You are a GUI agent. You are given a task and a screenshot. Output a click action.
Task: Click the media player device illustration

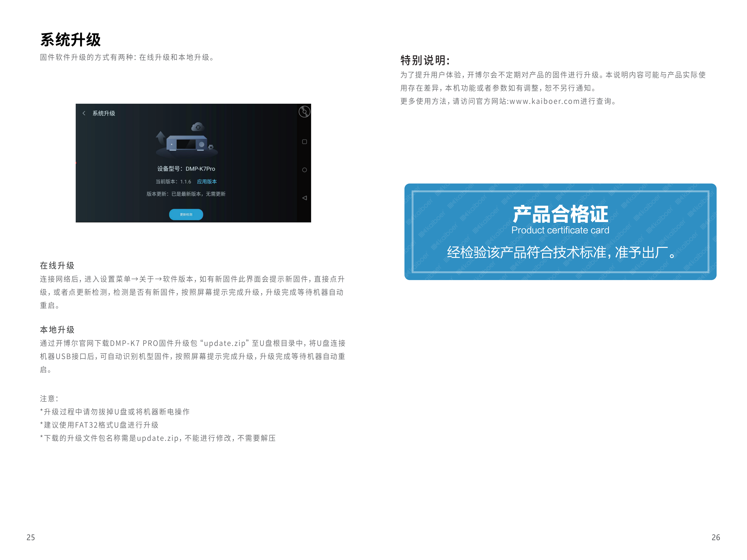click(x=187, y=143)
